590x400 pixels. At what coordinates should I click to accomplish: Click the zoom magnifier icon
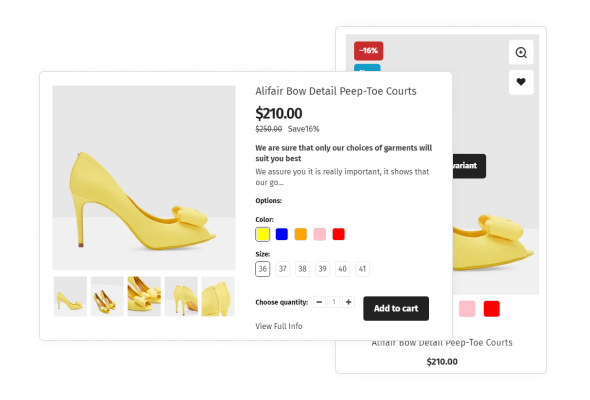point(521,52)
